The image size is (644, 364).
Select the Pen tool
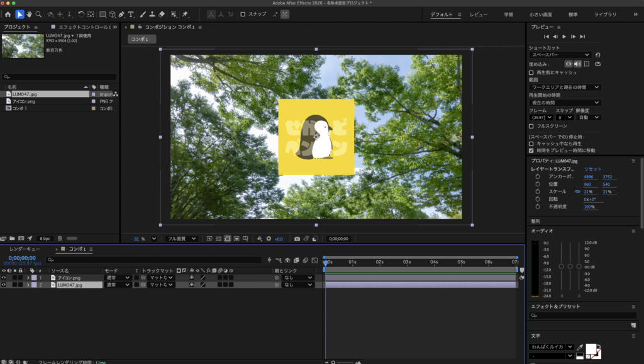tap(121, 14)
